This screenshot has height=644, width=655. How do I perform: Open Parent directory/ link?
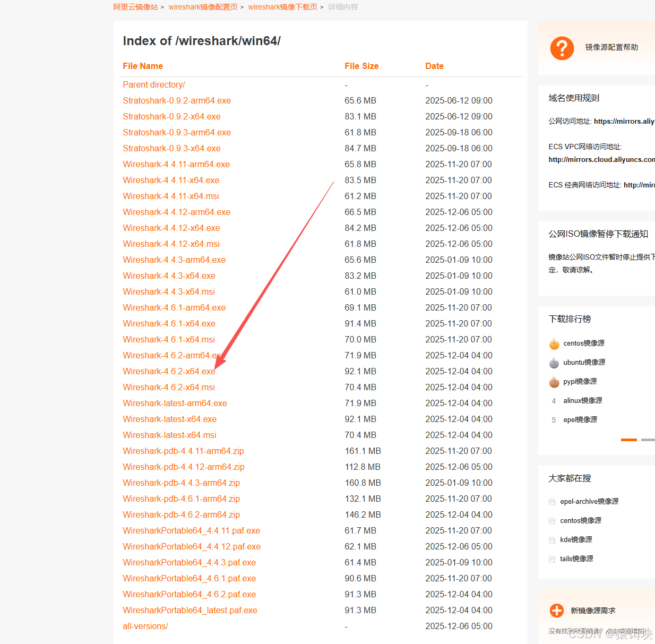point(154,84)
